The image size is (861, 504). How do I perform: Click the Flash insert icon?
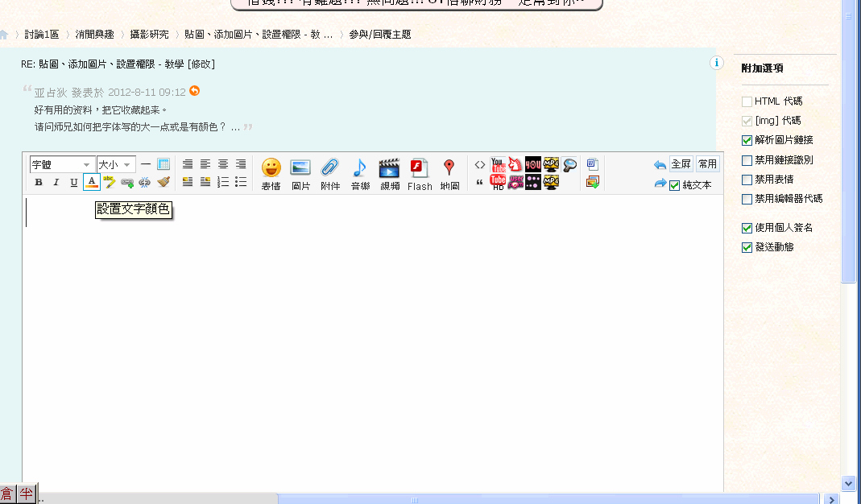coord(420,173)
